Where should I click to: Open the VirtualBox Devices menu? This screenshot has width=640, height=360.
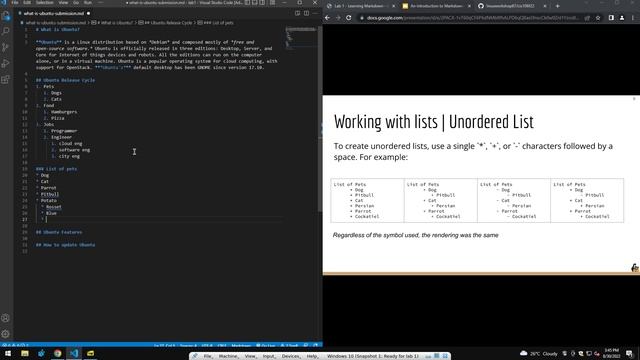(291, 356)
